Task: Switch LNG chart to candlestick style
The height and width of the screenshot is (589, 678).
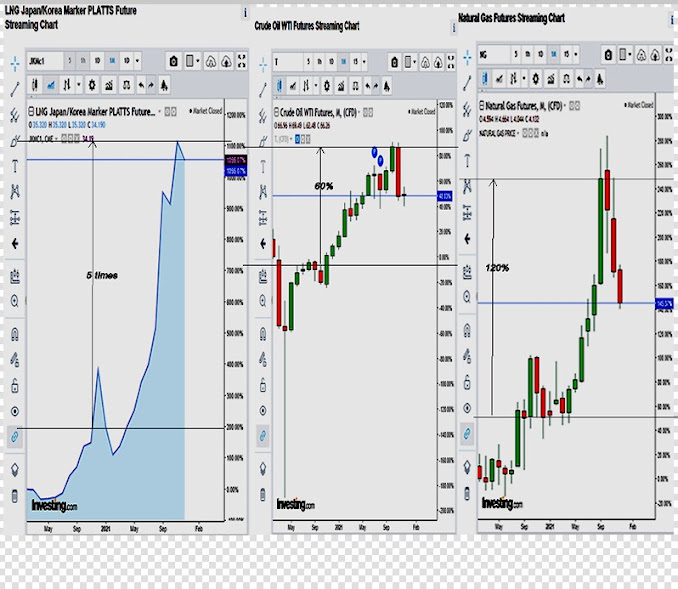Action: tap(35, 85)
